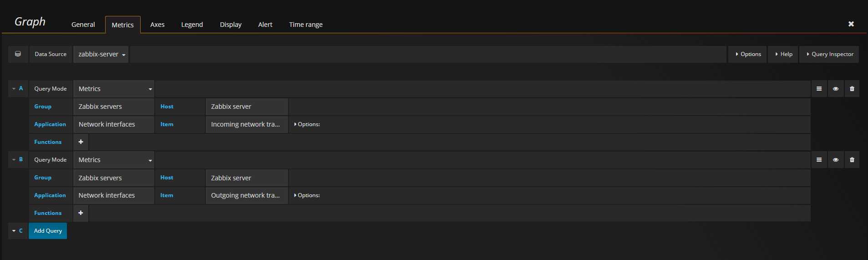Click the Functions label in query B
Image resolution: width=868 pixels, height=260 pixels.
pos(48,213)
